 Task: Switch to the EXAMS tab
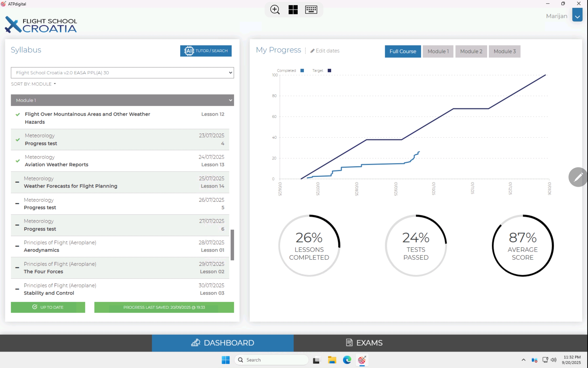click(364, 343)
